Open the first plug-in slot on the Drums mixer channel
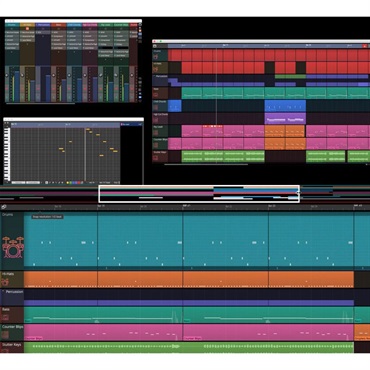This screenshot has width=370, height=370. click(12, 32)
